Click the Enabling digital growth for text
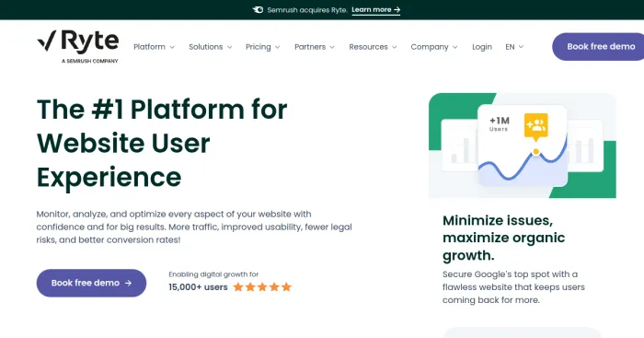This screenshot has width=644, height=338. 213,274
